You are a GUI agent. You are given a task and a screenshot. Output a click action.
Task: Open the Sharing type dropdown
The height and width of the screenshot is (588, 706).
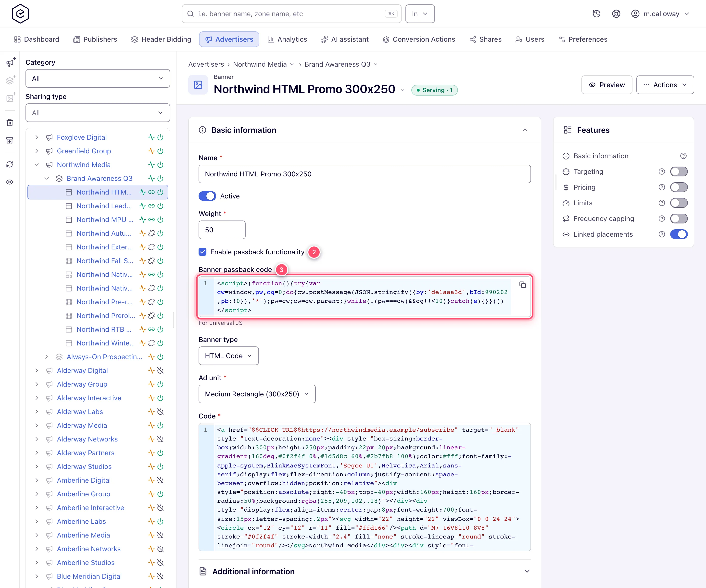(x=98, y=112)
